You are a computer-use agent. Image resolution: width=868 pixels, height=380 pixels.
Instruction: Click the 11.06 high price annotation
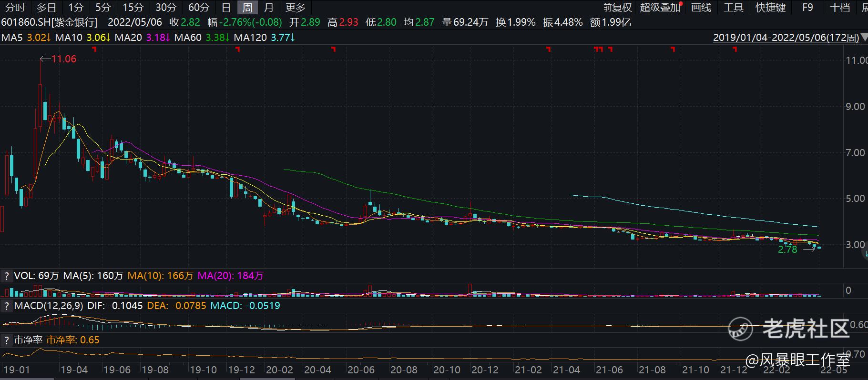64,59
